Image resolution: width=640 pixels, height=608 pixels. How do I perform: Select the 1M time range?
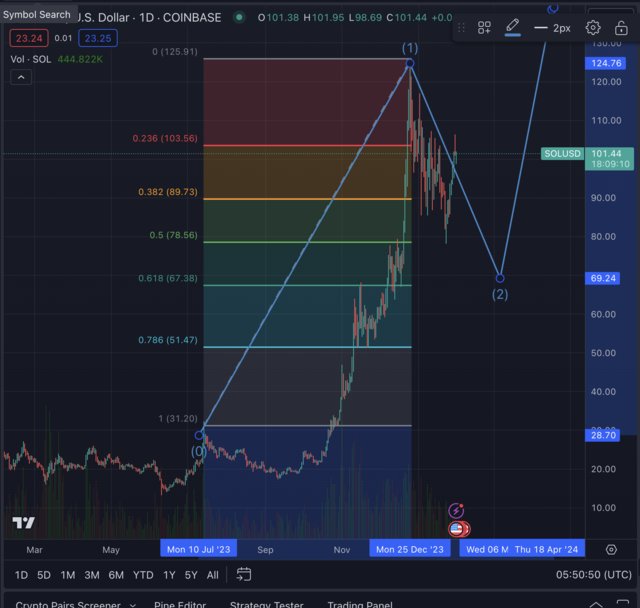[x=68, y=575]
